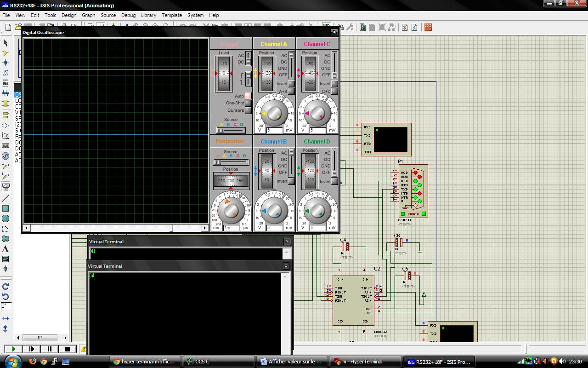Select the 2D box drawing tool

pyautogui.click(x=6, y=208)
